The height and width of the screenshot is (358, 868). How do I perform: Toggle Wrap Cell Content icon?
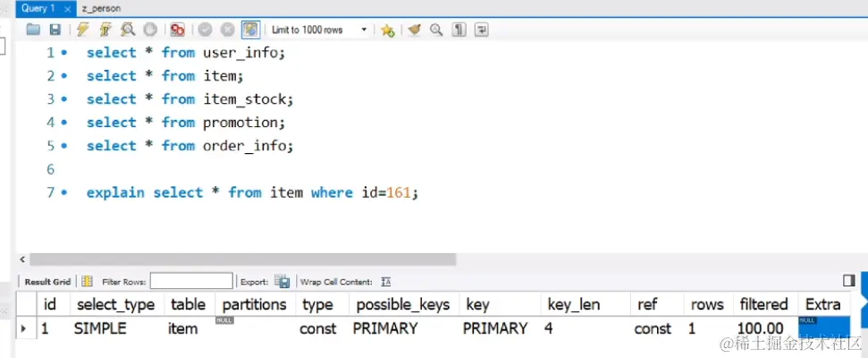386,282
